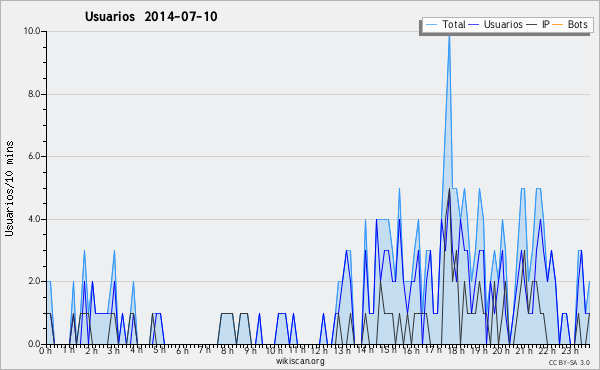Viewport: 600px width, 370px height.
Task: Click the y-axis value '2.0'
Action: click(x=34, y=281)
